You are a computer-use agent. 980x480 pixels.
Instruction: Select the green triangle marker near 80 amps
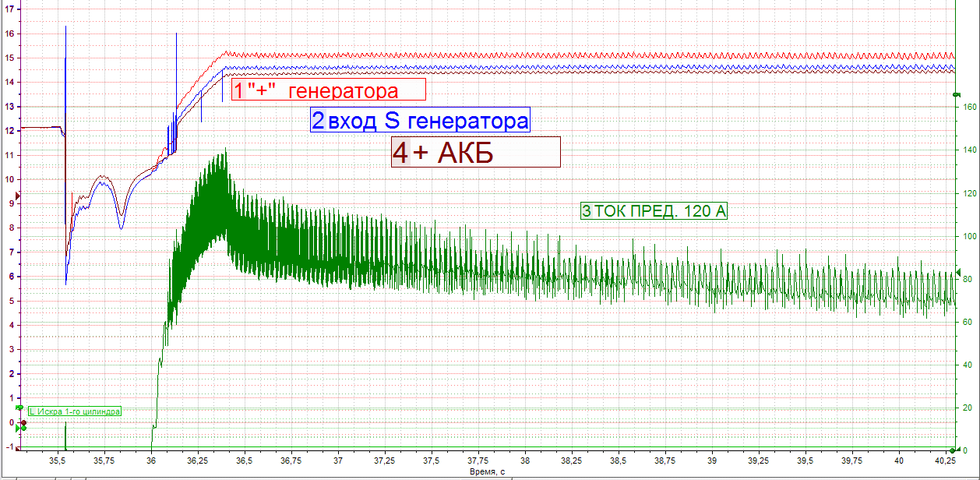pyautogui.click(x=960, y=272)
